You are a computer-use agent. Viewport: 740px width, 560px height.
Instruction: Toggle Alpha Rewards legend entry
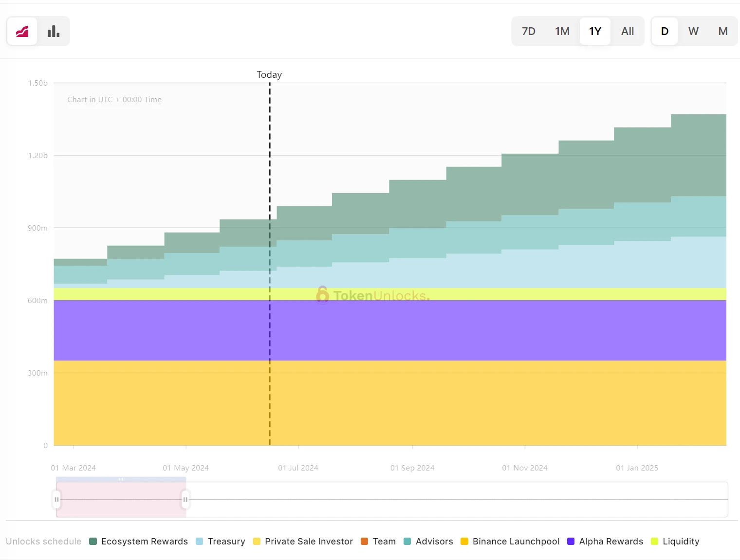click(x=605, y=542)
